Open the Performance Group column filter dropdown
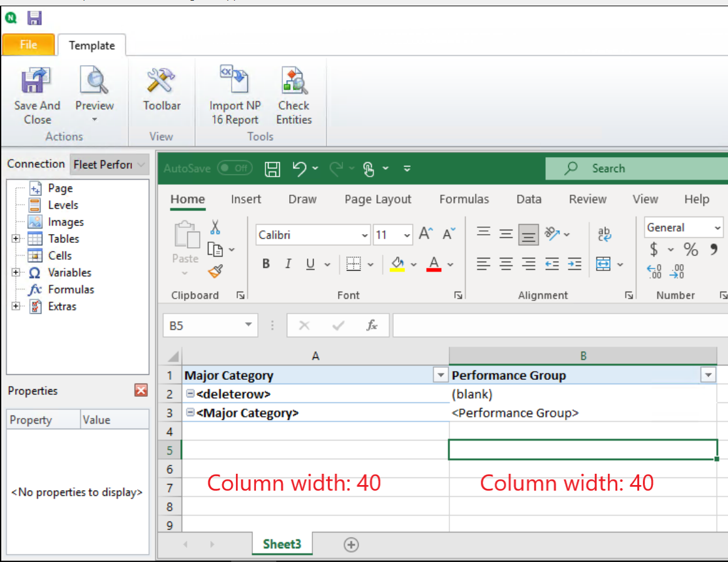 point(708,375)
